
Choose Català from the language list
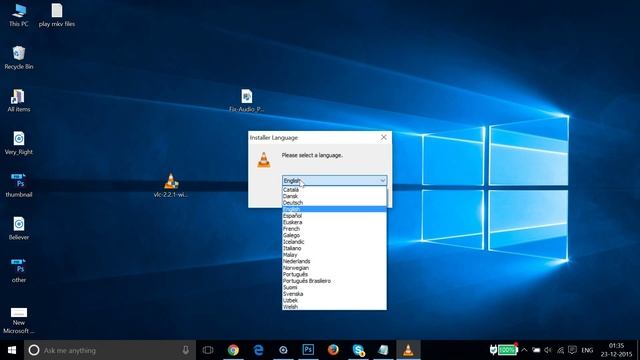pyautogui.click(x=334, y=190)
